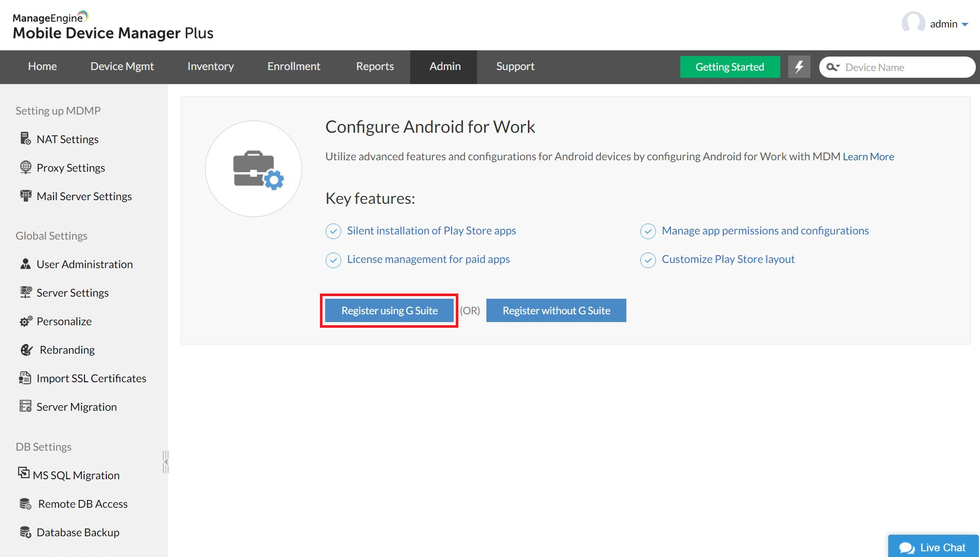Click the Mail Server Settings icon
Image resolution: width=980 pixels, height=557 pixels.
pyautogui.click(x=25, y=196)
